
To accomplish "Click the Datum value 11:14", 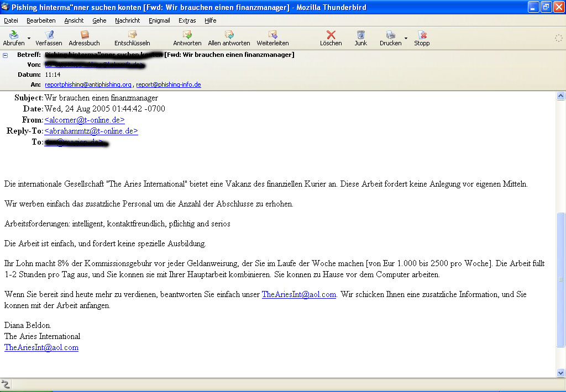I will click(x=53, y=75).
